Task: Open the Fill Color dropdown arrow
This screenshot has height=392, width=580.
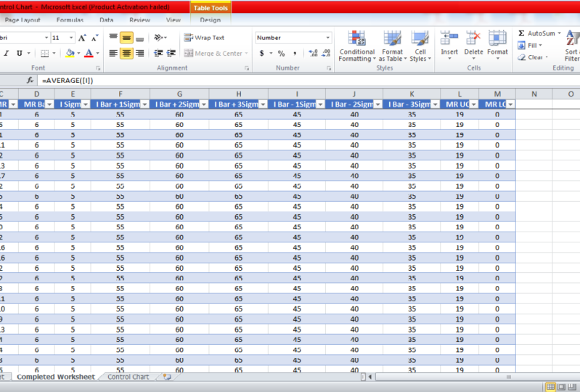Action: tap(78, 53)
